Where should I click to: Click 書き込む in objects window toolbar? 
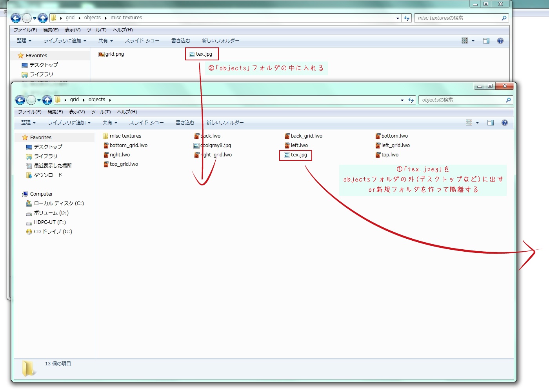(x=185, y=123)
